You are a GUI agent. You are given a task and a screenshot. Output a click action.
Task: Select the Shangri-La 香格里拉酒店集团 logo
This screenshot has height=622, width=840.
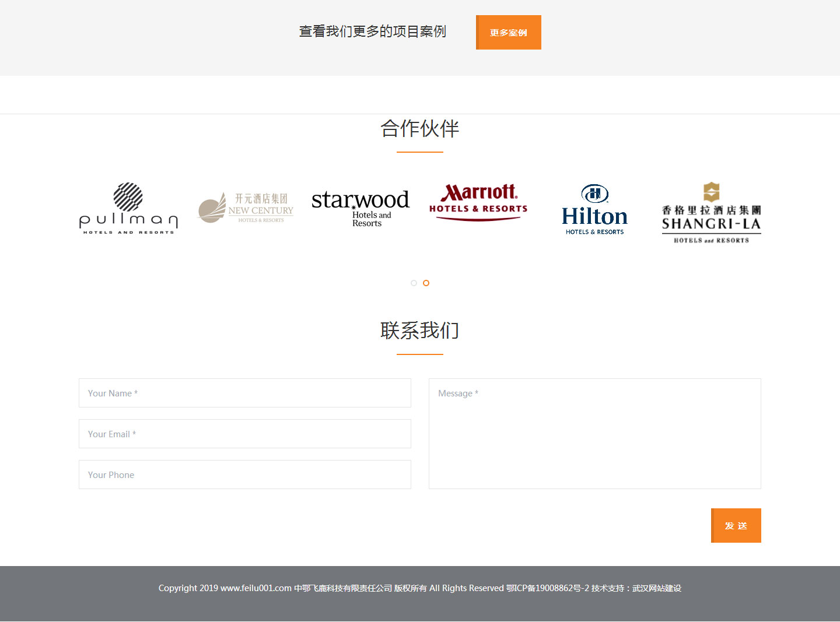point(711,213)
